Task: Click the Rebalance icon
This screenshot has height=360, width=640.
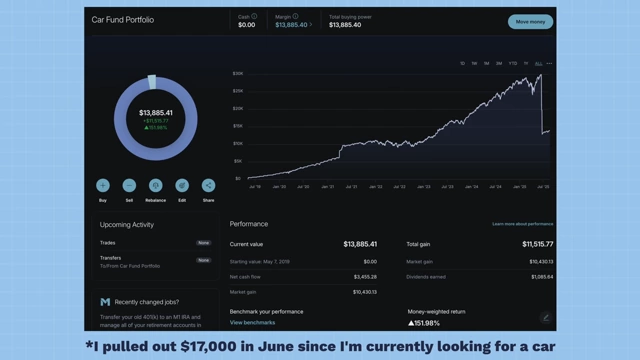Action: coord(156,185)
